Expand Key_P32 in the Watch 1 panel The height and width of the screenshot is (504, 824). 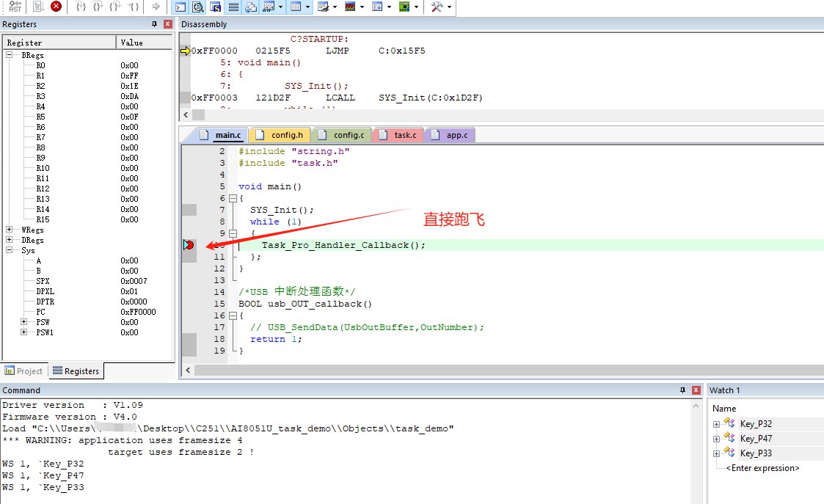pyautogui.click(x=716, y=424)
